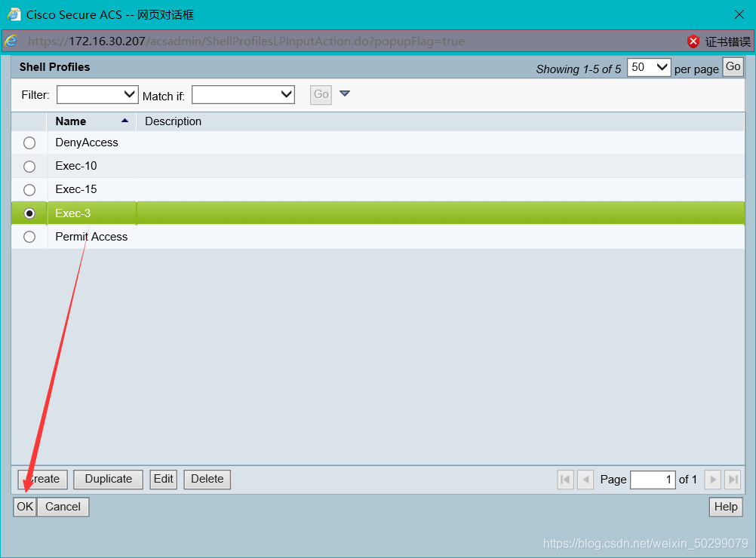Go to the last page icon
This screenshot has width=756, height=558.
[733, 480]
